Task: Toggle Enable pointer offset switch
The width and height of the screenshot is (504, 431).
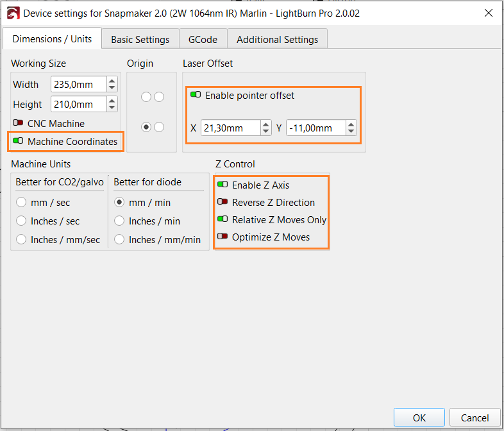Action: tap(196, 94)
